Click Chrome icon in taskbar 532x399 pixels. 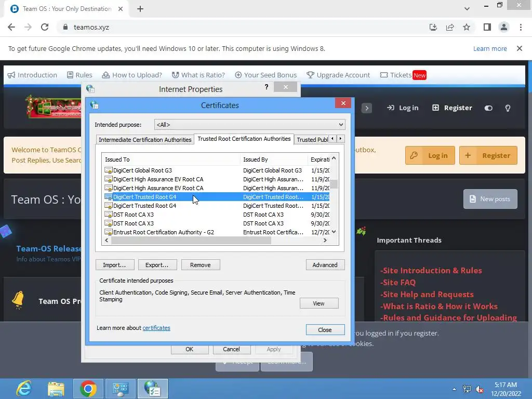[88, 389]
